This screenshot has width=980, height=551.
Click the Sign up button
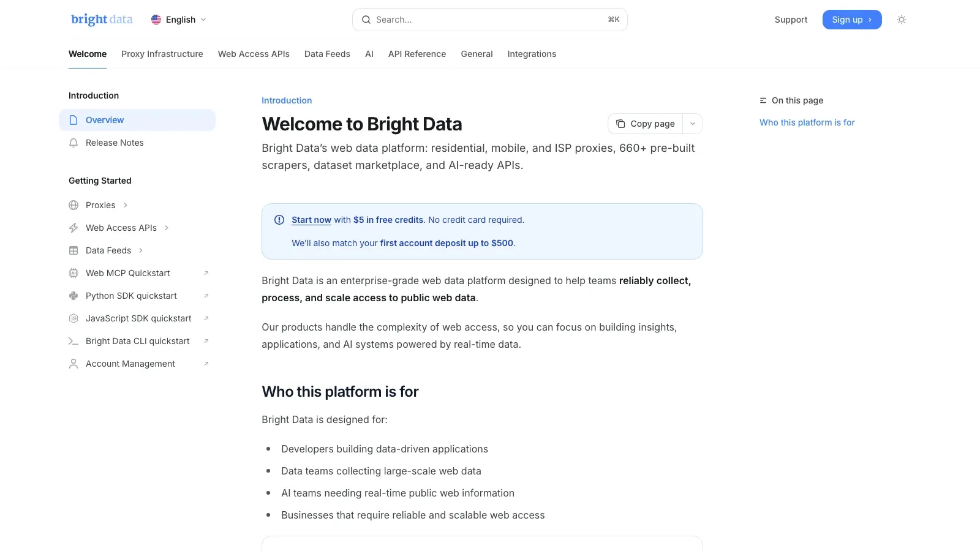pos(852,20)
